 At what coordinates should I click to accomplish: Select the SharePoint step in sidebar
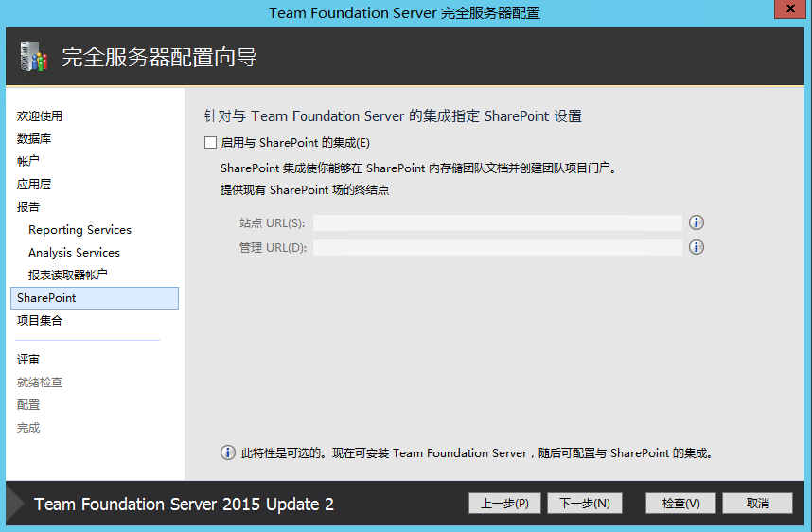[95, 298]
